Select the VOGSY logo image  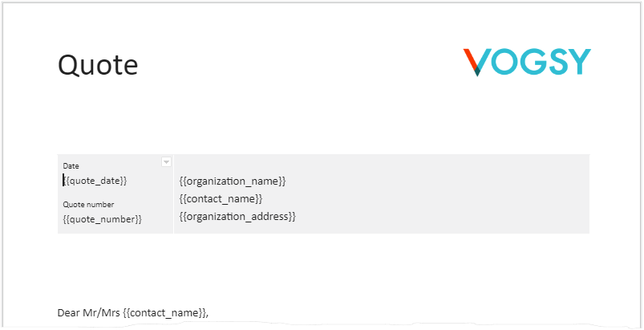tap(527, 63)
